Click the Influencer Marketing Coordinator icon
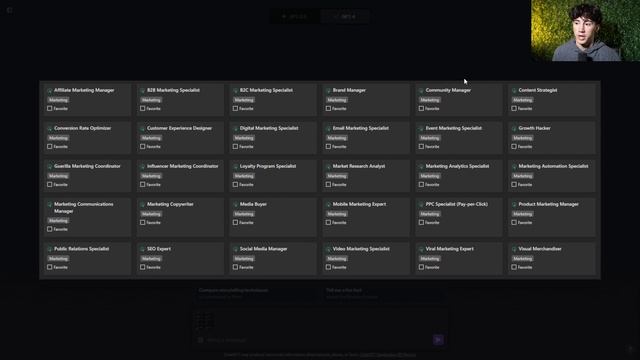 click(142, 166)
